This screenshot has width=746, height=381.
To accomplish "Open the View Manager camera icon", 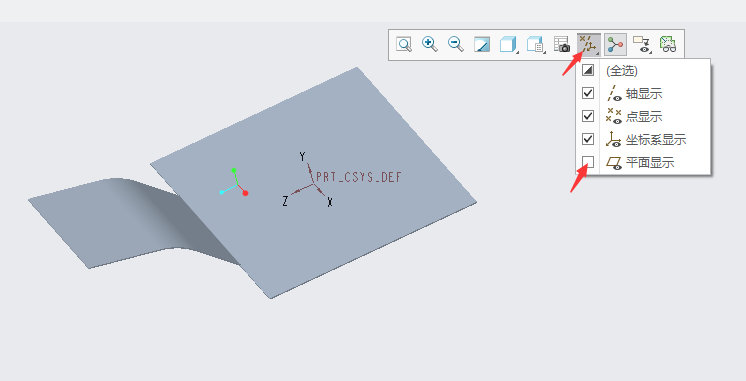I will 562,44.
